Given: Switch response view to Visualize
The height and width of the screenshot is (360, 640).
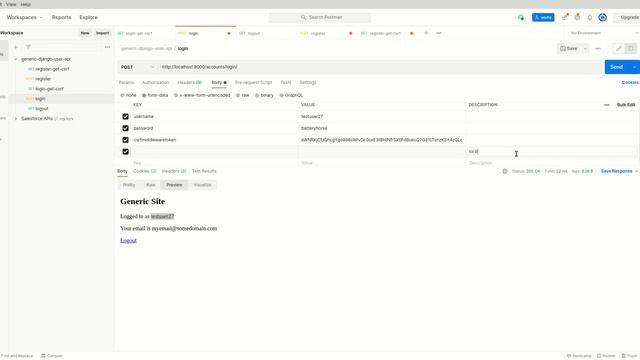Looking at the screenshot, I should pyautogui.click(x=202, y=185).
